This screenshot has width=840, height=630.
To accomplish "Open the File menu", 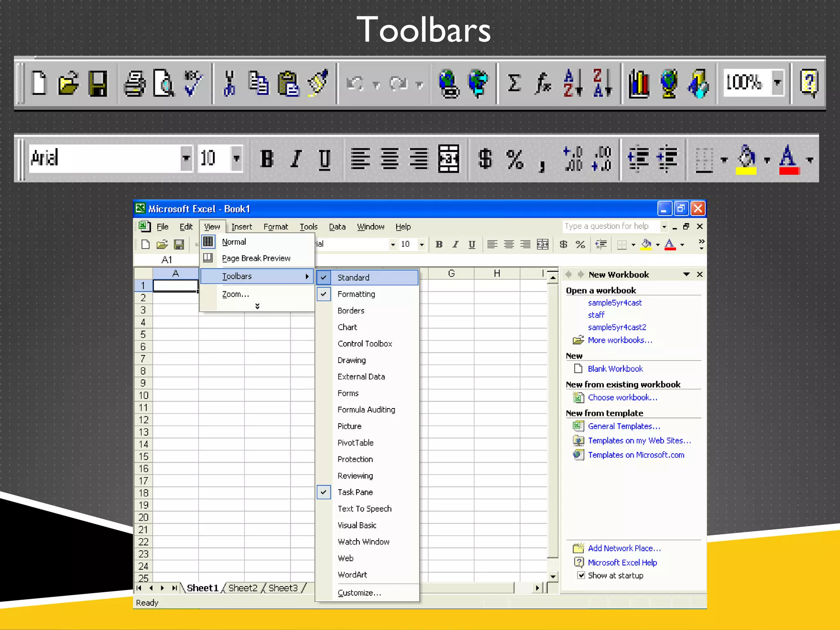I will point(162,227).
